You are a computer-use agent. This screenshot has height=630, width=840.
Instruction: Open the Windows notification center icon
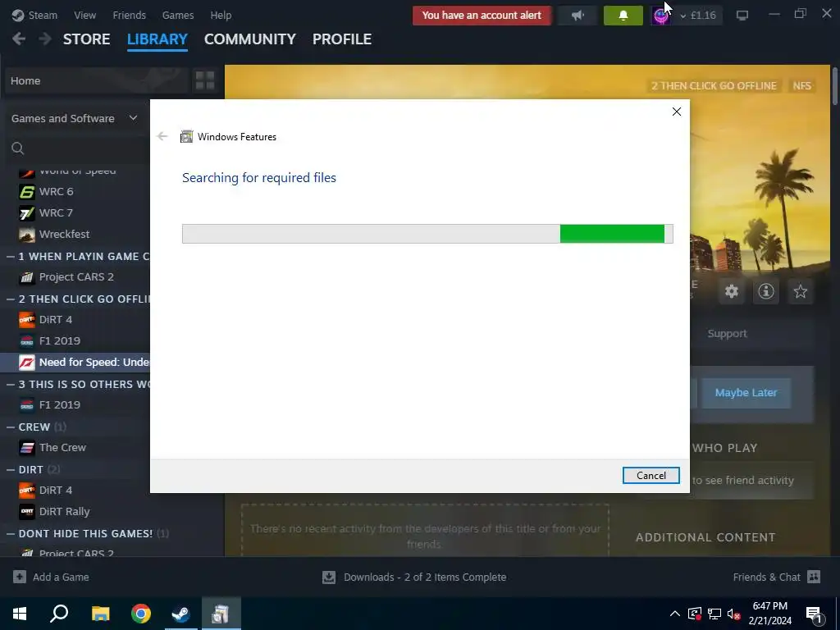815,614
